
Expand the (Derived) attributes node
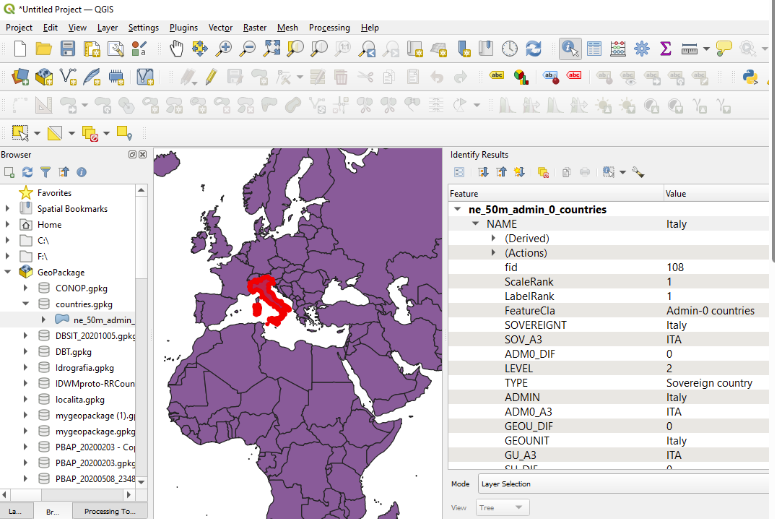pyautogui.click(x=493, y=239)
